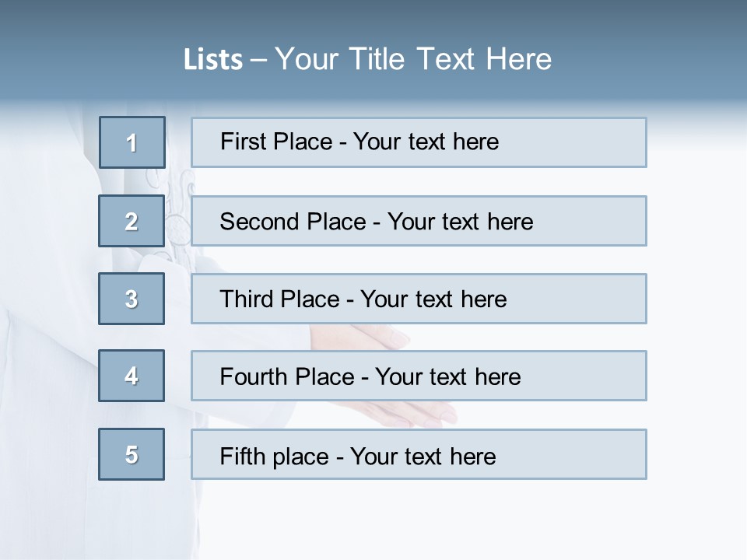Screen dimensions: 747x560
Task: Click the number 1 box
Action: 132,142
